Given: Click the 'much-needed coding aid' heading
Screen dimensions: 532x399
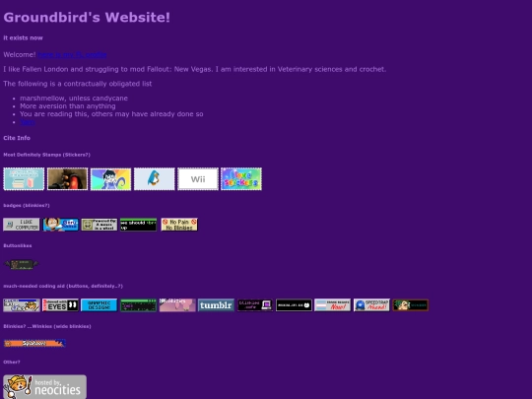Looking at the screenshot, I should [x=63, y=286].
